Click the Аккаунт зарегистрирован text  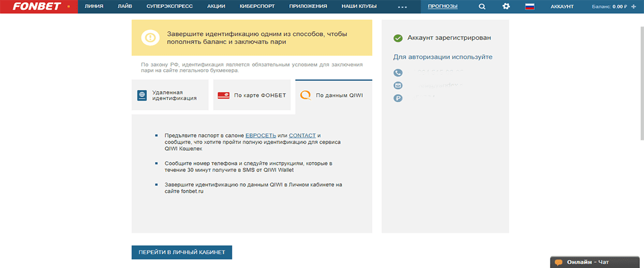click(449, 38)
